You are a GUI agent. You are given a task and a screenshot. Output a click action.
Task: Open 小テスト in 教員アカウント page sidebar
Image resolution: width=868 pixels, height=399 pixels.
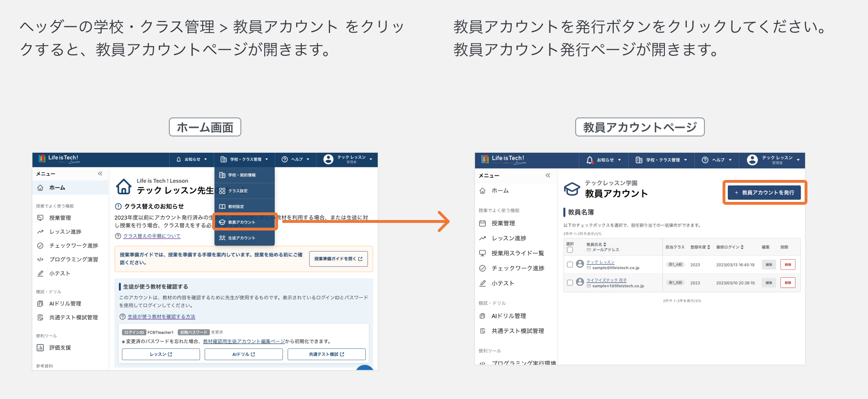pos(496,283)
